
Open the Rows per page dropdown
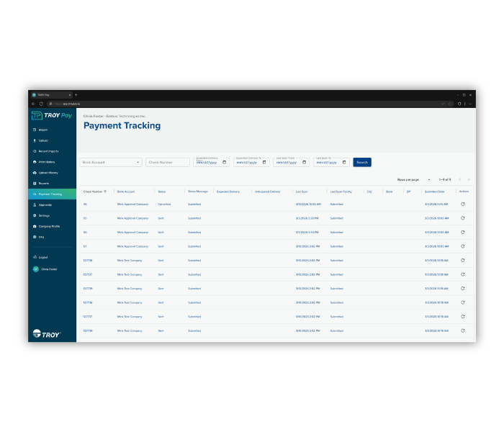[x=429, y=180]
